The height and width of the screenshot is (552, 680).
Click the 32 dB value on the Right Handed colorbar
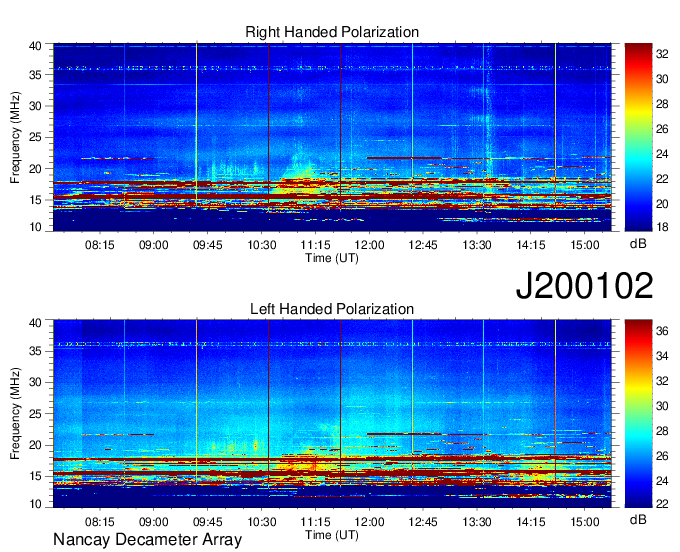(x=662, y=54)
